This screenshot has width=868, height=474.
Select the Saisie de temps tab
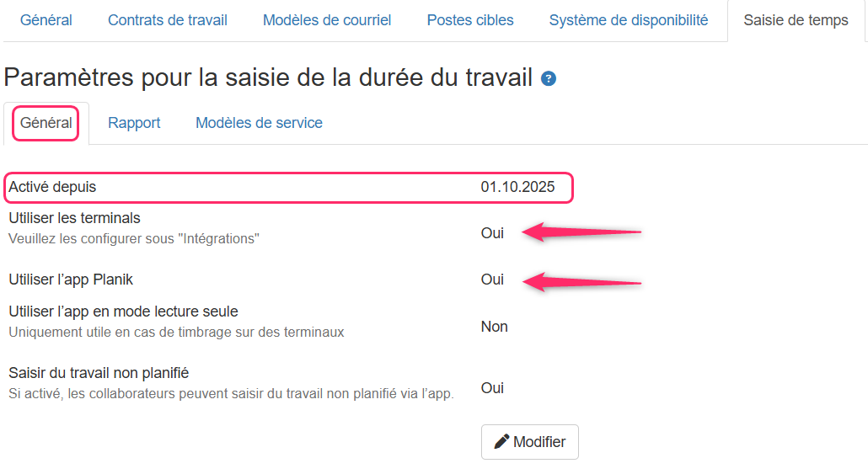click(x=796, y=20)
